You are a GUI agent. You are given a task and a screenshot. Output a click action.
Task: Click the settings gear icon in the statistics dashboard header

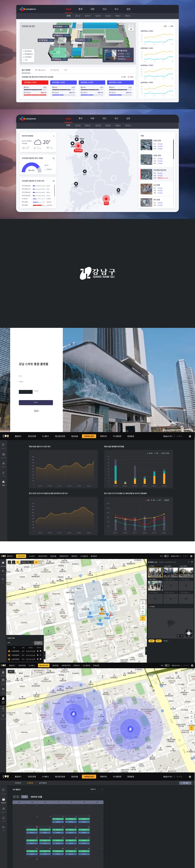(190, 436)
